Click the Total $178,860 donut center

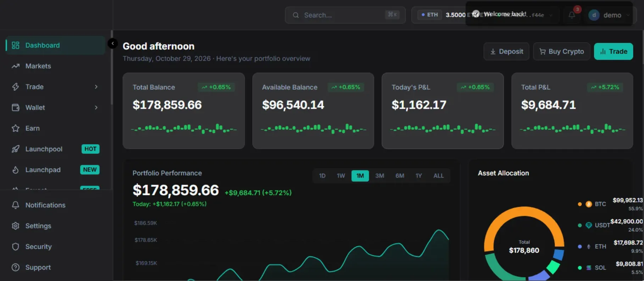click(524, 247)
